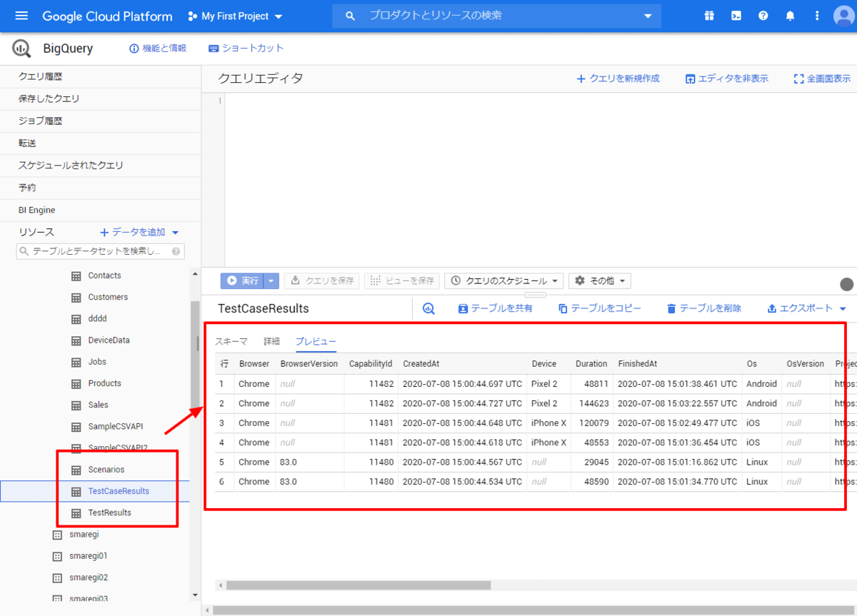Viewport: 857px width, 616px height.
Task: Open クエリのスケジュール dropdown
Action: [504, 281]
